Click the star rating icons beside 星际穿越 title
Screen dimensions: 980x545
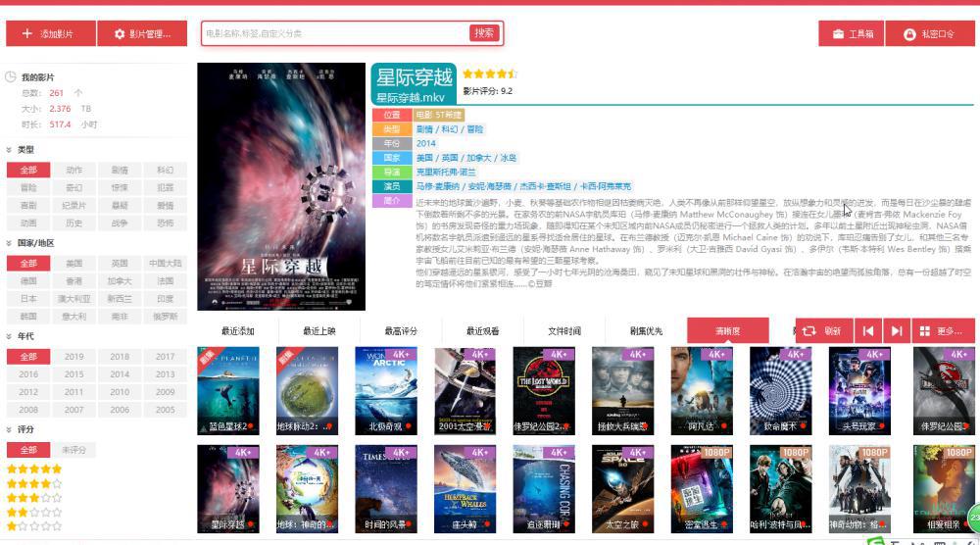click(489, 74)
